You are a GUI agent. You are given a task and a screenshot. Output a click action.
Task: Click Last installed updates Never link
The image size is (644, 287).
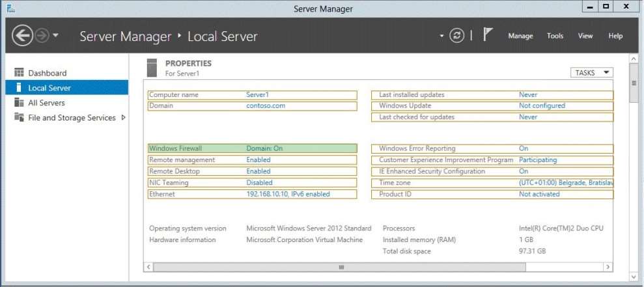point(528,95)
